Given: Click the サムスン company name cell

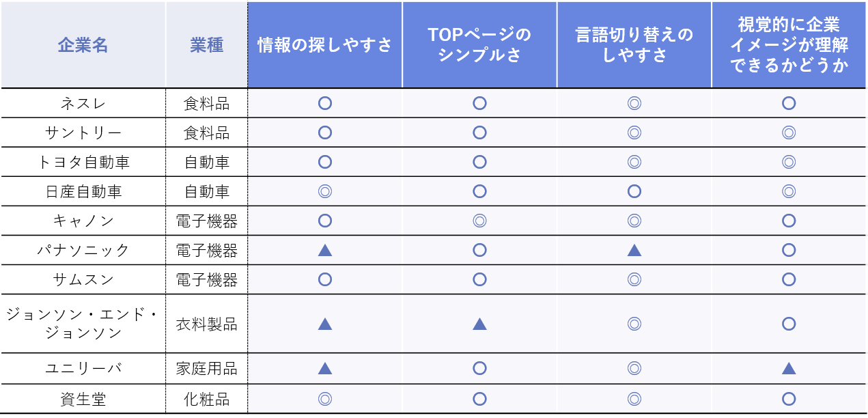Looking at the screenshot, I should [83, 279].
